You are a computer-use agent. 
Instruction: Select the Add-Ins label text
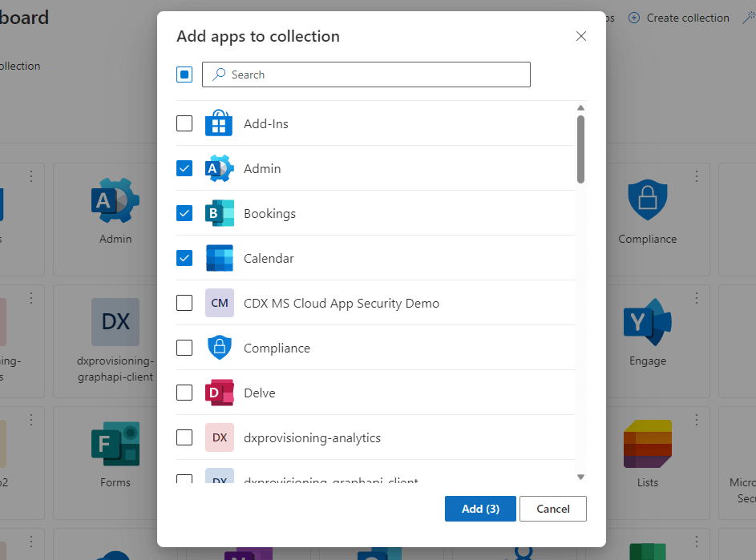point(265,124)
